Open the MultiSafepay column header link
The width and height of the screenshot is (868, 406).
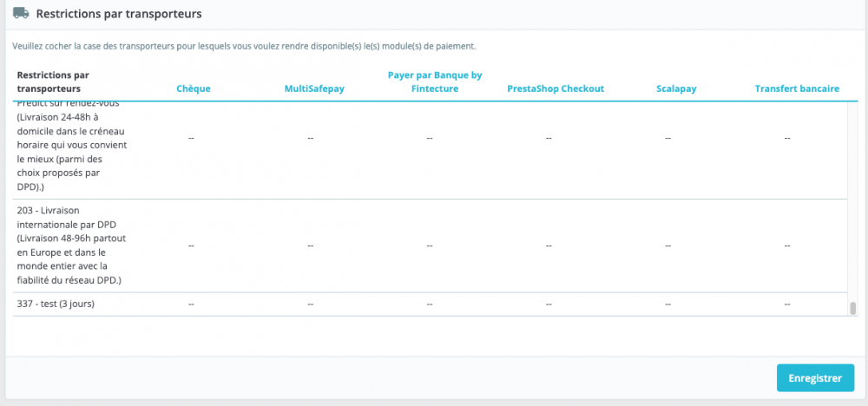[x=314, y=88]
